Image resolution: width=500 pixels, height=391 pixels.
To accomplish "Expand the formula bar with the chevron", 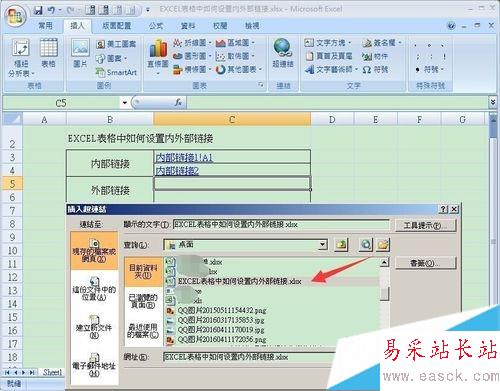I will point(493,102).
